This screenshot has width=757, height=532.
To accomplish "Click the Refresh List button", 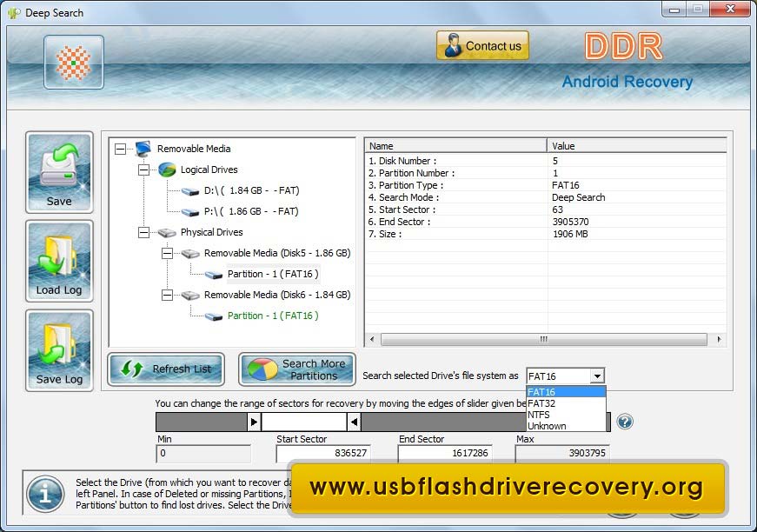I will [x=166, y=369].
